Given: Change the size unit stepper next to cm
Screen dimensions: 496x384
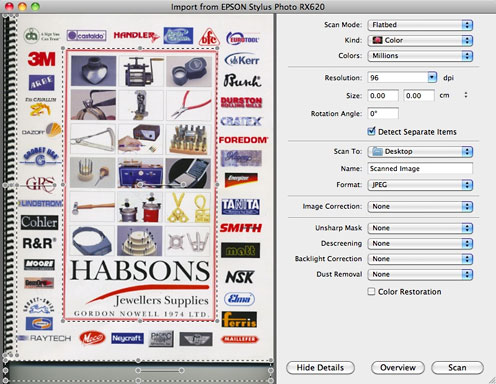Looking at the screenshot, I should coord(466,95).
